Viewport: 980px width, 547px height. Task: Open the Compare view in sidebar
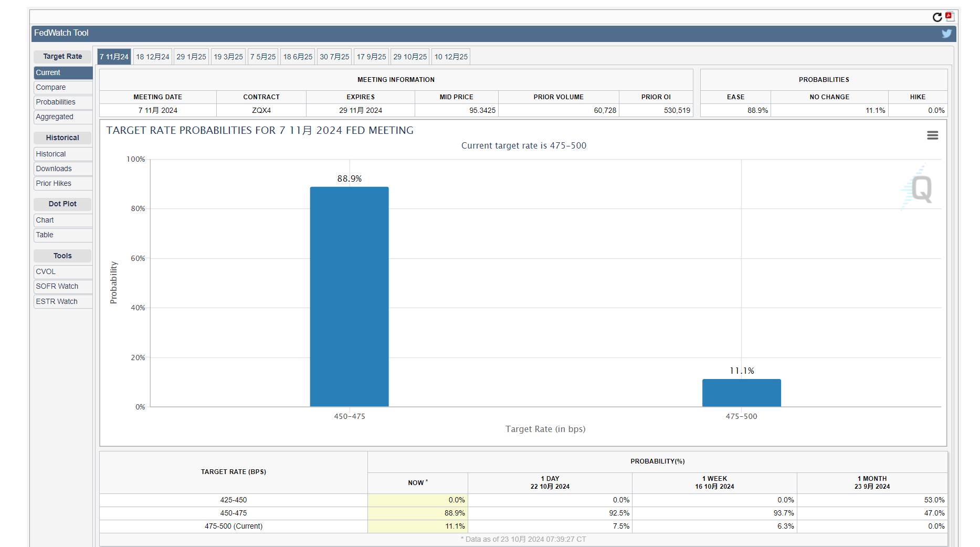pos(63,88)
